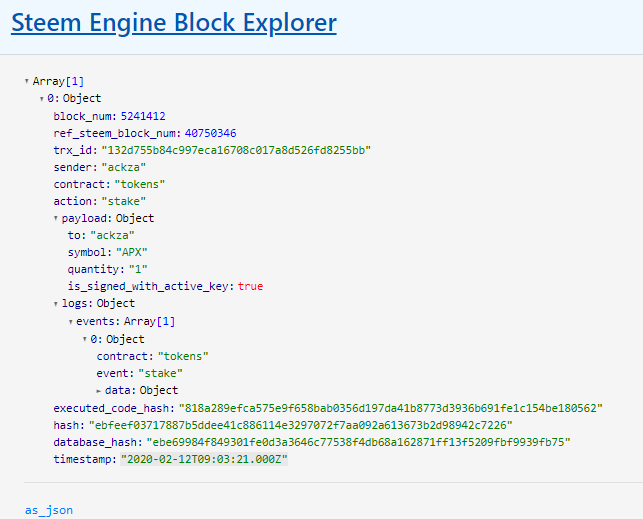Click the event value "stake"

coord(160,373)
